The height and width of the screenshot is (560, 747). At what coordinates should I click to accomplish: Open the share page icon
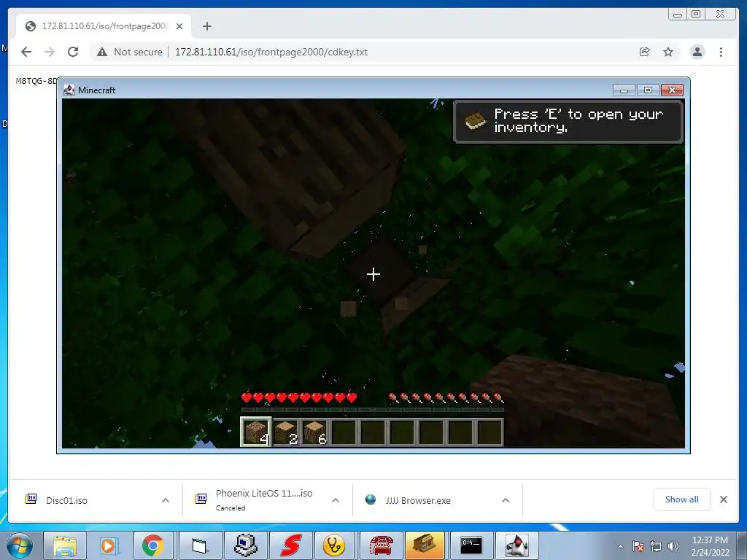point(645,52)
